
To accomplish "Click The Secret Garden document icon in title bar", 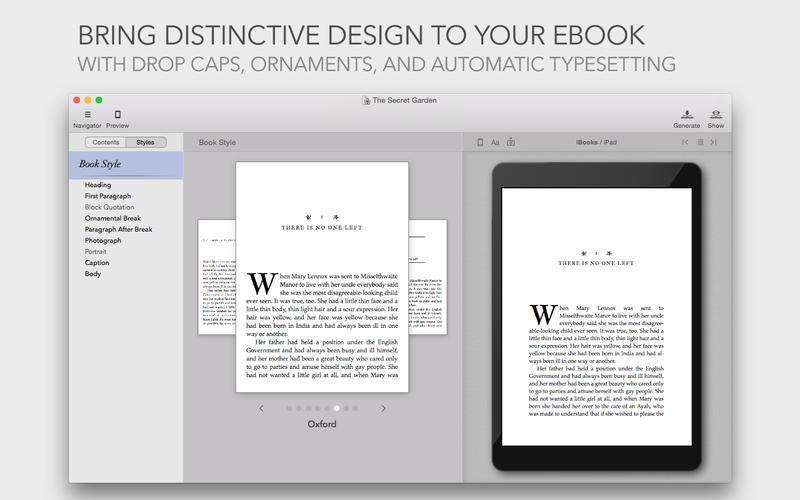I will click(366, 101).
